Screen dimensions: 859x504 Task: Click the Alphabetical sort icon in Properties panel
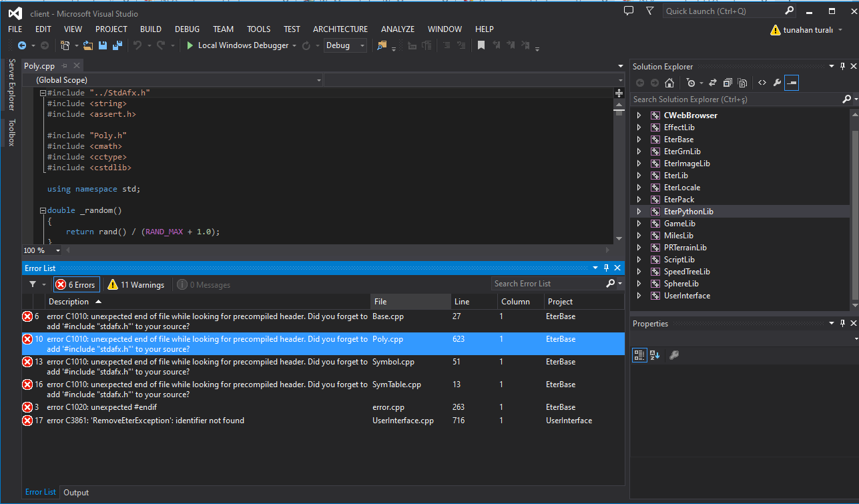click(x=655, y=355)
